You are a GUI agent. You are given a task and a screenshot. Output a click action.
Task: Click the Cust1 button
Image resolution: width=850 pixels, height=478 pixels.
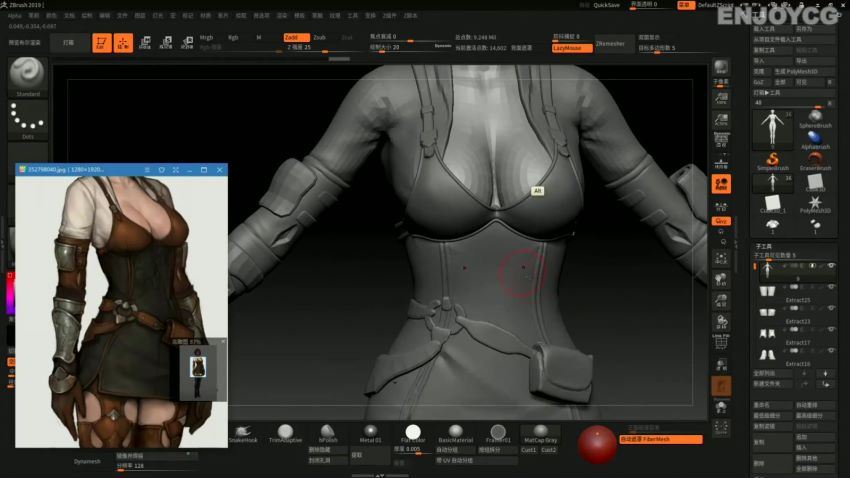(x=529, y=450)
